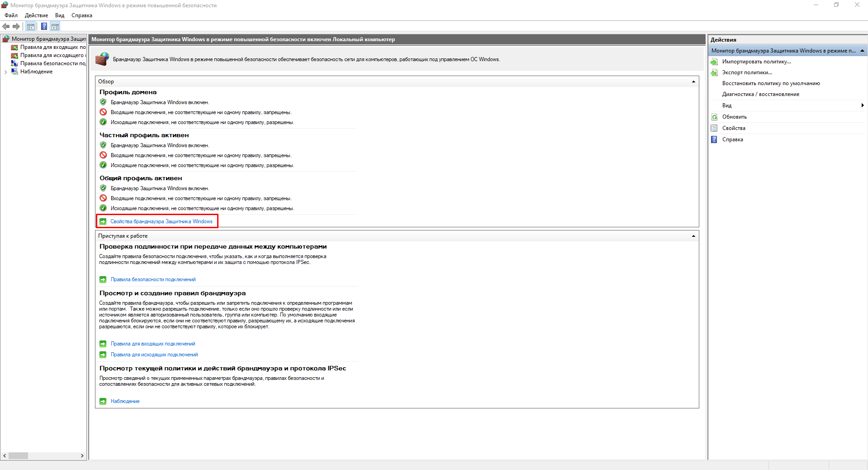The image size is (868, 470).
Task: Click the Справка help icon in Actions
Action: pos(714,139)
